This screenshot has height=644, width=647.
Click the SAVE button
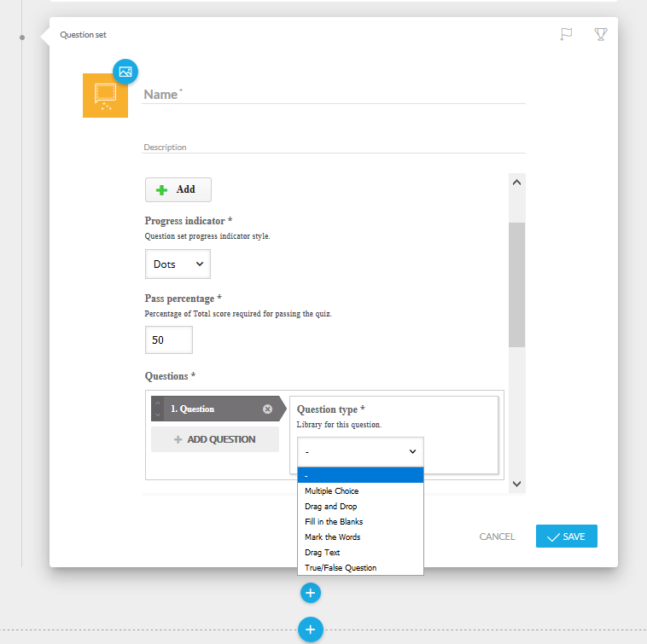(x=566, y=536)
